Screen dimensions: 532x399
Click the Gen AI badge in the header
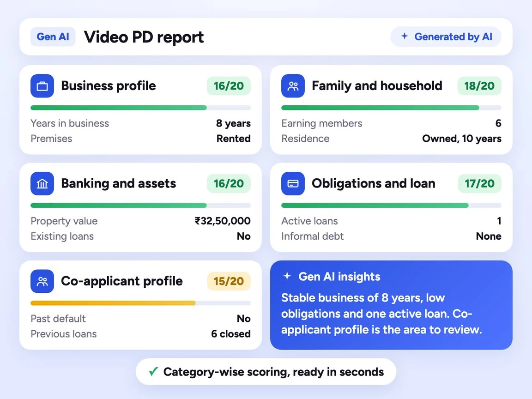point(53,36)
